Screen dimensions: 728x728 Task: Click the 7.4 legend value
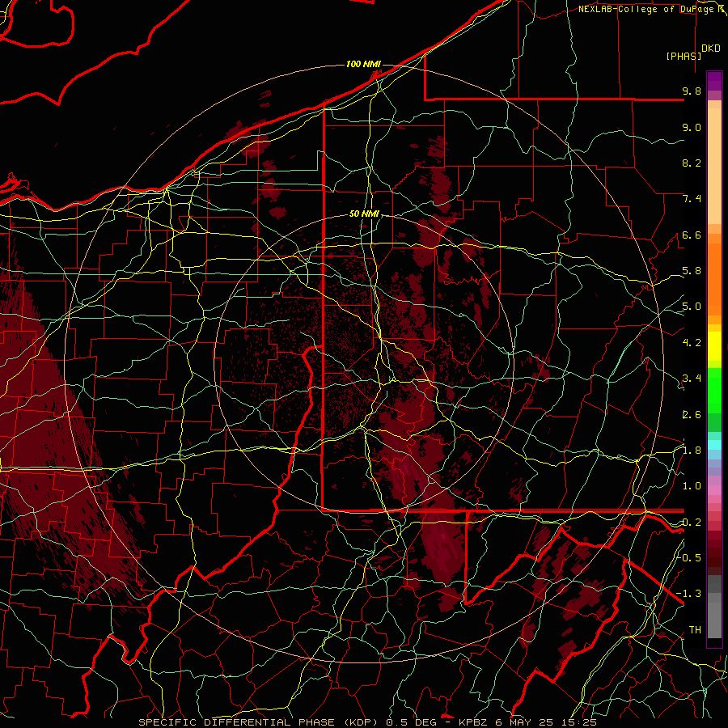tap(692, 199)
